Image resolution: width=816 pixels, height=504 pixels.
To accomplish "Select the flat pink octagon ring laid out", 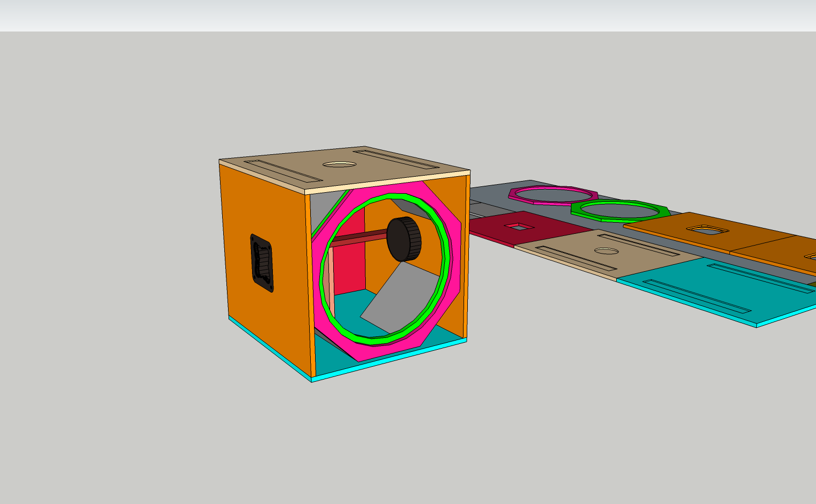I will point(553,189).
